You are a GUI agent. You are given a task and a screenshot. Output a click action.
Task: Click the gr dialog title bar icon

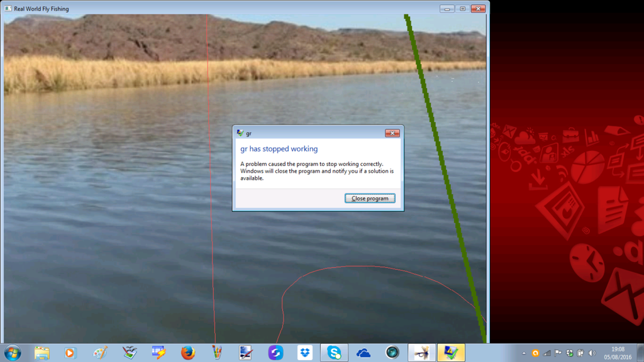pyautogui.click(x=240, y=133)
